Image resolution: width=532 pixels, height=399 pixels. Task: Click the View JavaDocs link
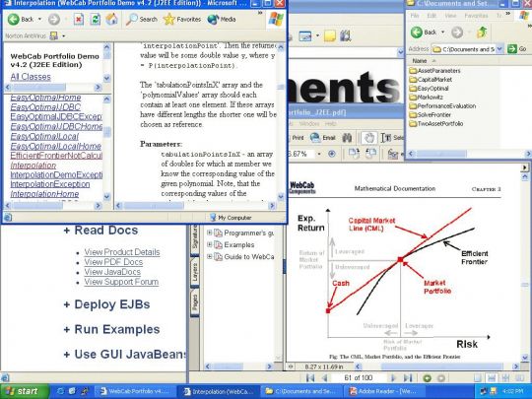112,272
